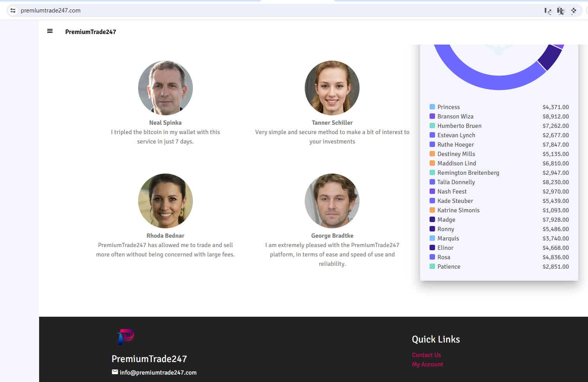Click the testimonial "I tripled the bitcoin in my wallet"
The width and height of the screenshot is (588, 382).
[165, 137]
